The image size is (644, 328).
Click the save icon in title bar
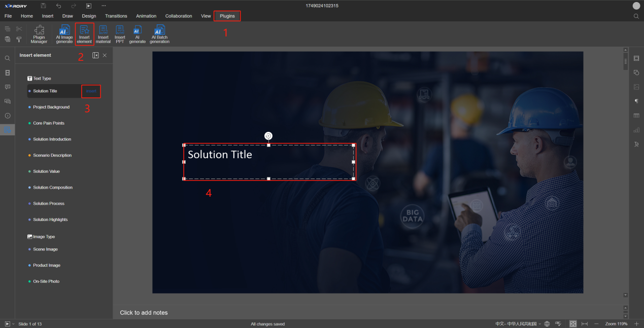[x=43, y=6]
